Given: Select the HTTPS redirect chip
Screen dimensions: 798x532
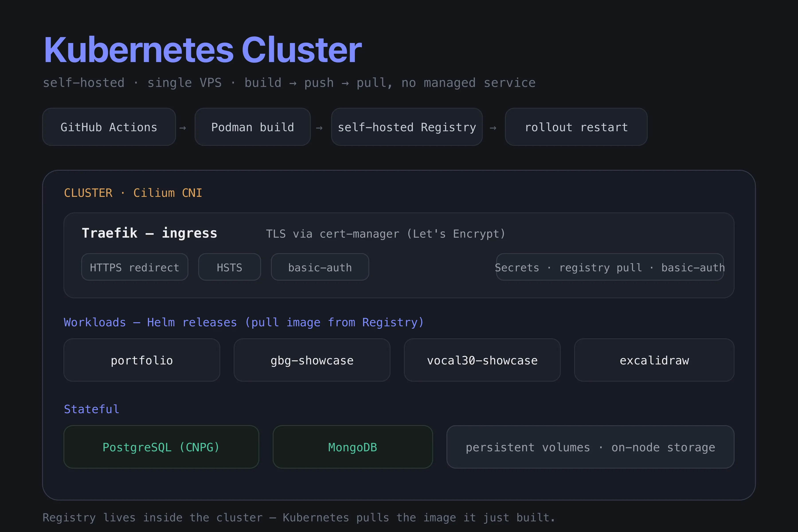Looking at the screenshot, I should (x=135, y=267).
